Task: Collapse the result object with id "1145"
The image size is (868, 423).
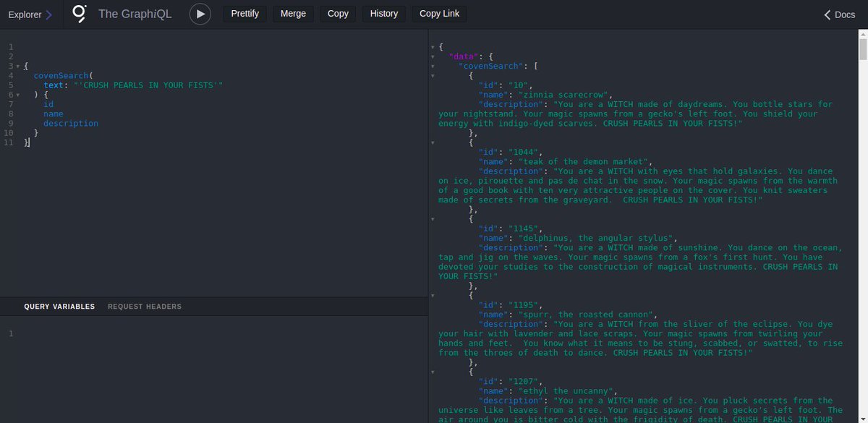Action: click(x=433, y=219)
